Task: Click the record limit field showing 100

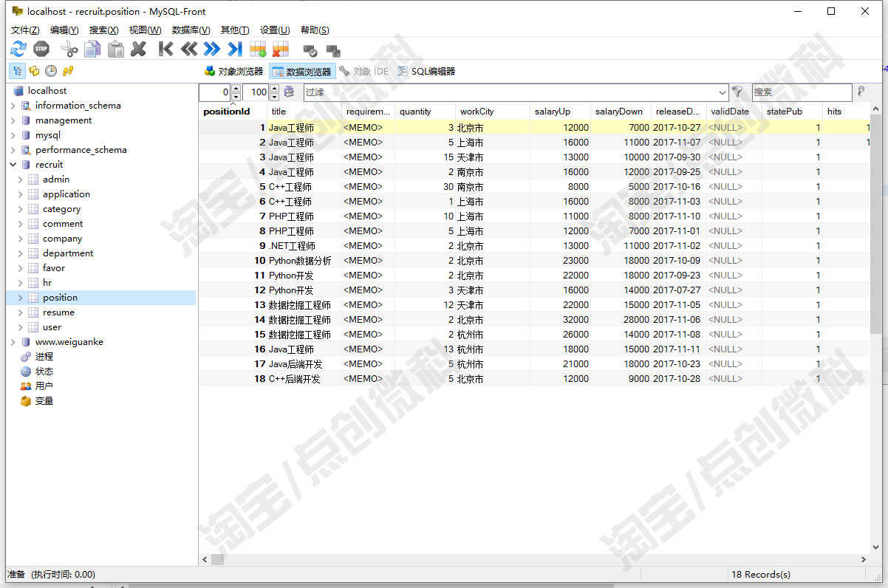Action: pos(256,92)
